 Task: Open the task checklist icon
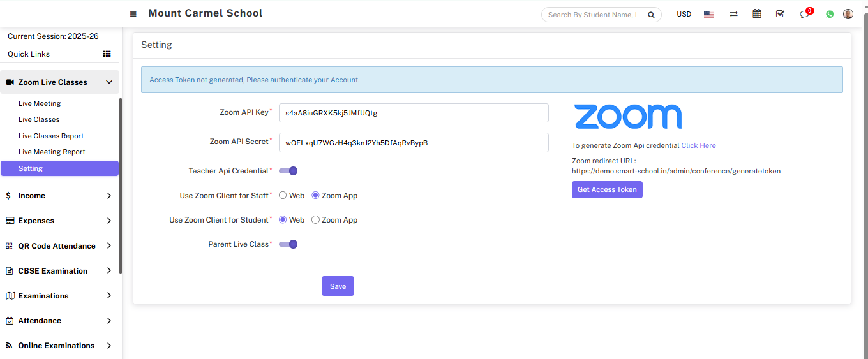pyautogui.click(x=780, y=14)
